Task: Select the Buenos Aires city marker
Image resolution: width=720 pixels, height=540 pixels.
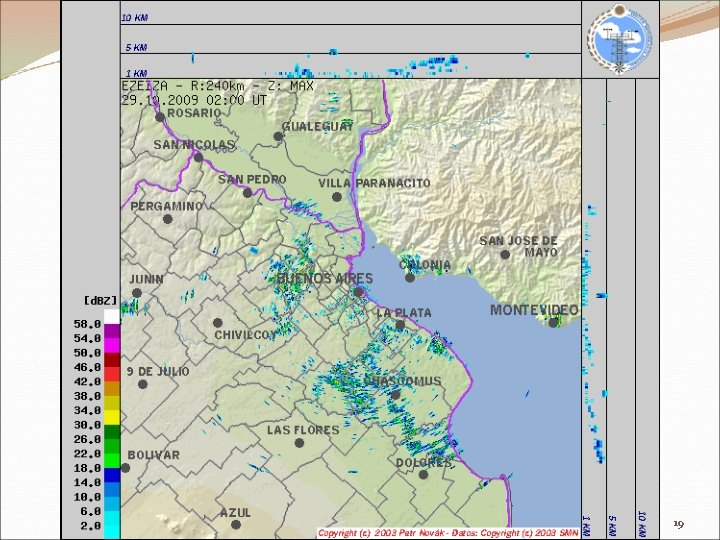Action: pos(358,292)
